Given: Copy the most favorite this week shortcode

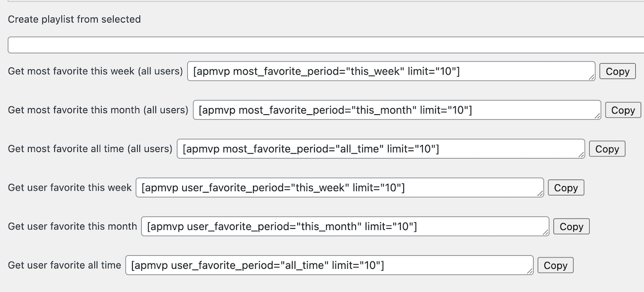Looking at the screenshot, I should tap(617, 71).
